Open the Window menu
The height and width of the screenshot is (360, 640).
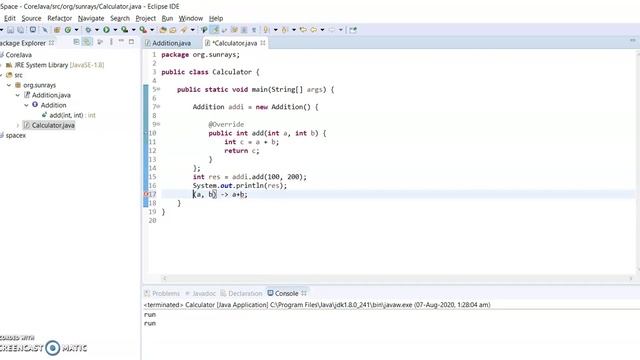tap(191, 18)
